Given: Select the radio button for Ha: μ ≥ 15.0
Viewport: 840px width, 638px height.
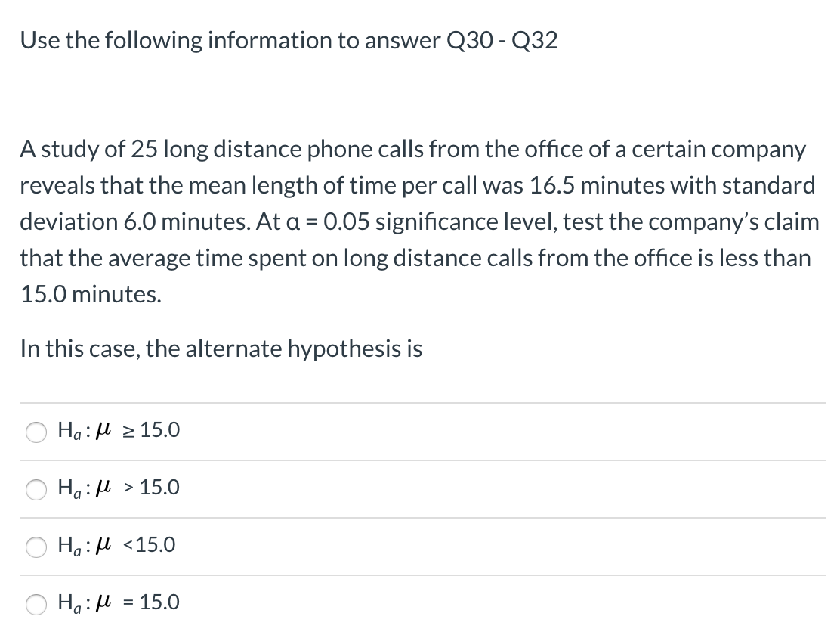Looking at the screenshot, I should pos(36,430).
